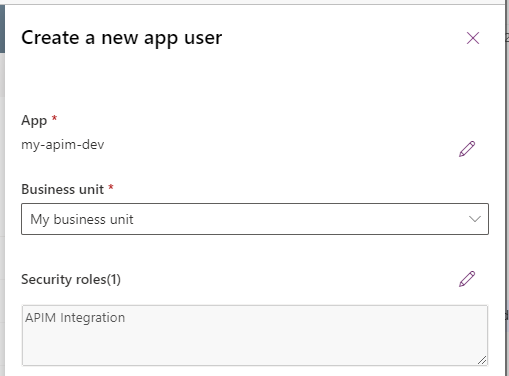Open the Business unit dropdown

(x=255, y=219)
